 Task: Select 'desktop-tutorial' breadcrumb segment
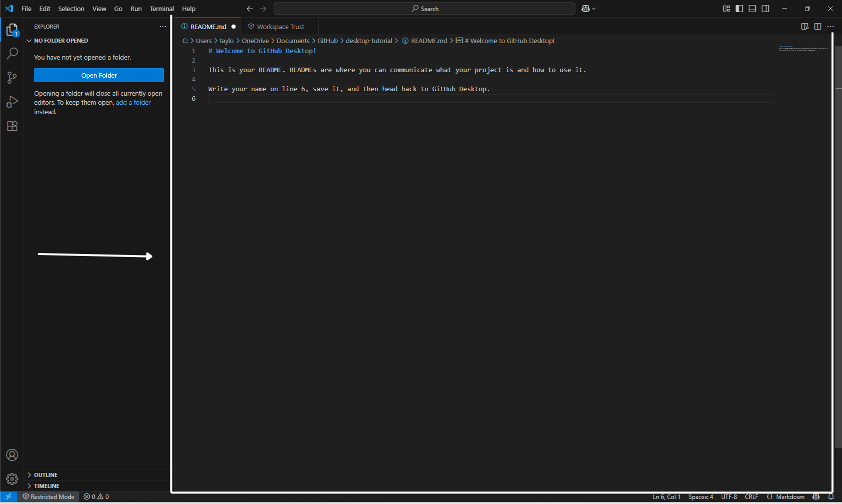(369, 41)
